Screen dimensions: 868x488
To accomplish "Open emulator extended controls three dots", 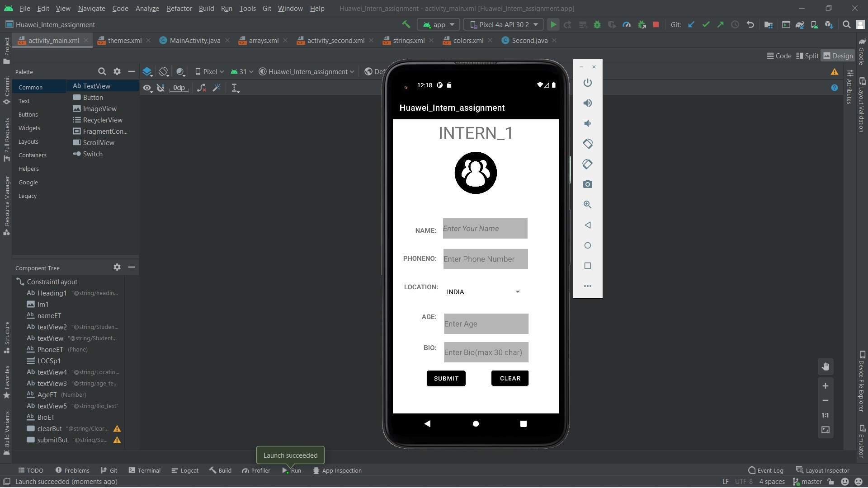I will pyautogui.click(x=587, y=286).
